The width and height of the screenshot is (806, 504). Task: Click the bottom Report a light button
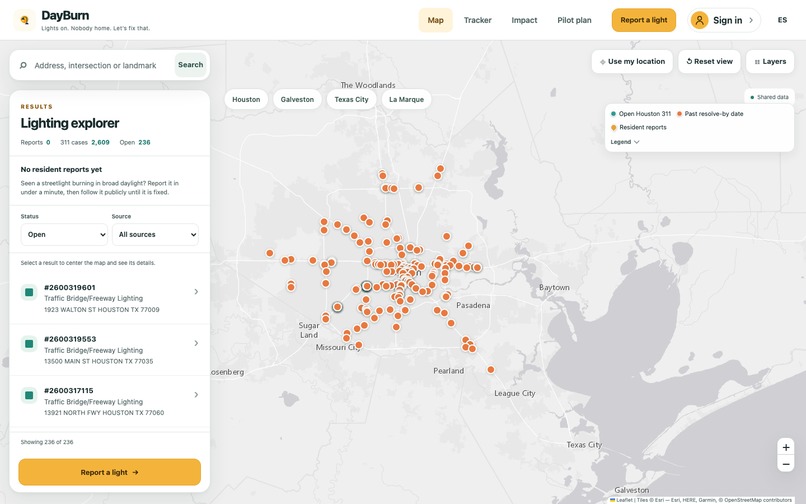[109, 472]
